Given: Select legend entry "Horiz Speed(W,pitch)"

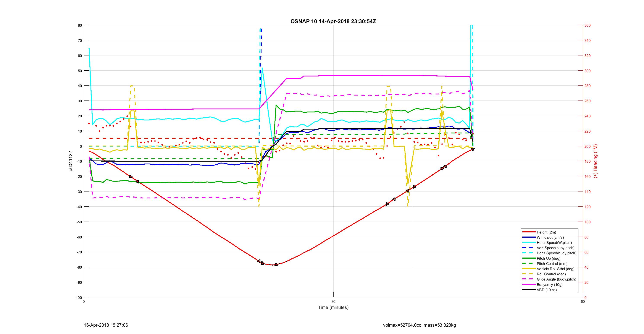Looking at the screenshot, I should point(554,243).
